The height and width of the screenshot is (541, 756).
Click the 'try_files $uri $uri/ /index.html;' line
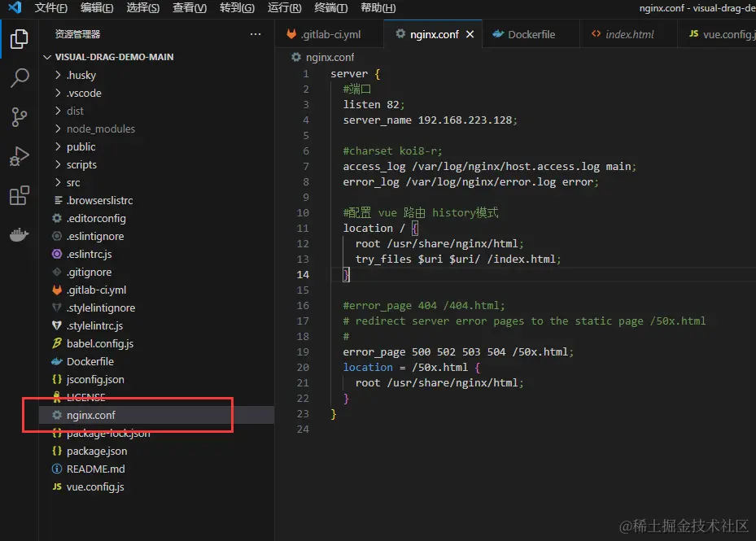click(458, 259)
